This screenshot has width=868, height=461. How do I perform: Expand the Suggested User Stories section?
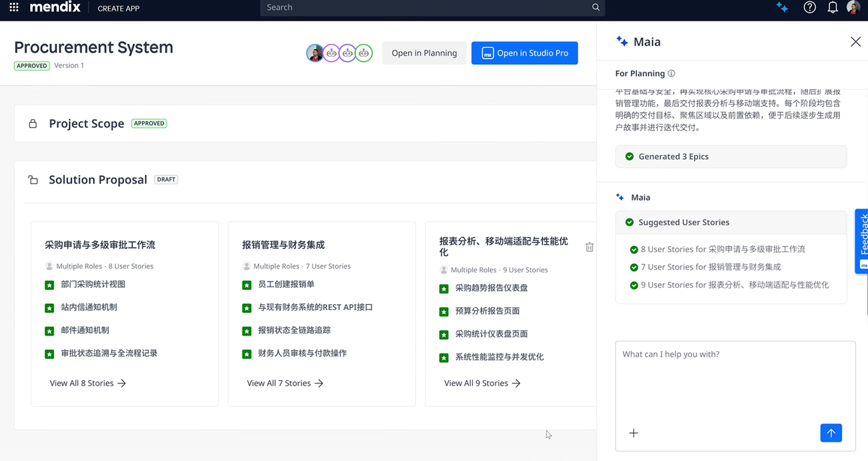tap(731, 222)
